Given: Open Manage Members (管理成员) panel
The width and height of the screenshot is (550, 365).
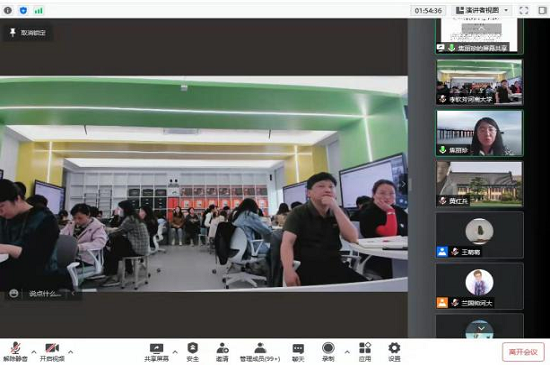Looking at the screenshot, I should [x=260, y=352].
